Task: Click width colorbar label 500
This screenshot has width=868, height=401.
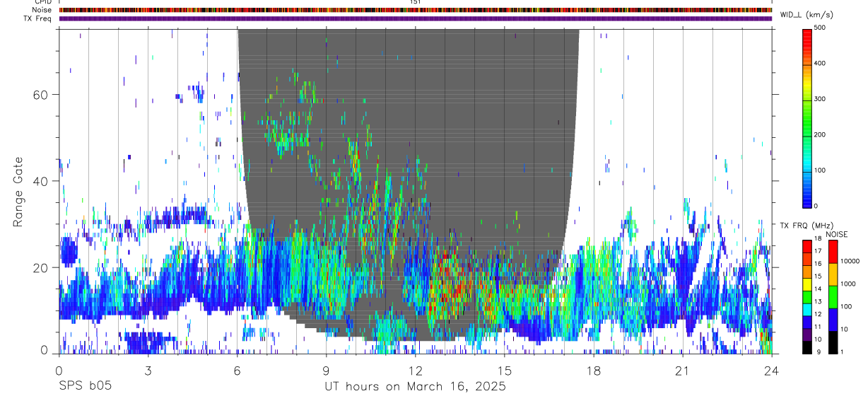Action: point(821,28)
